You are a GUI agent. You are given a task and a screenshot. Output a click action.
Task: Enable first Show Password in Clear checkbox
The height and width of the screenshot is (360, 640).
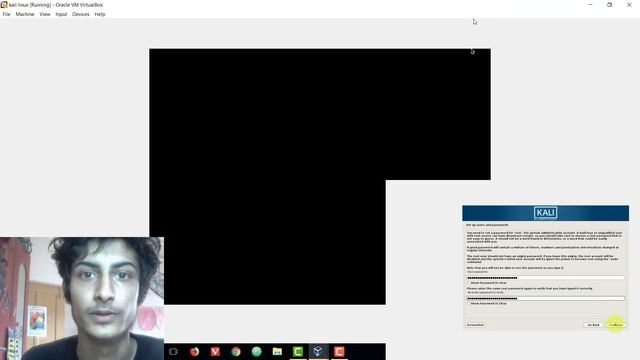tap(469, 283)
